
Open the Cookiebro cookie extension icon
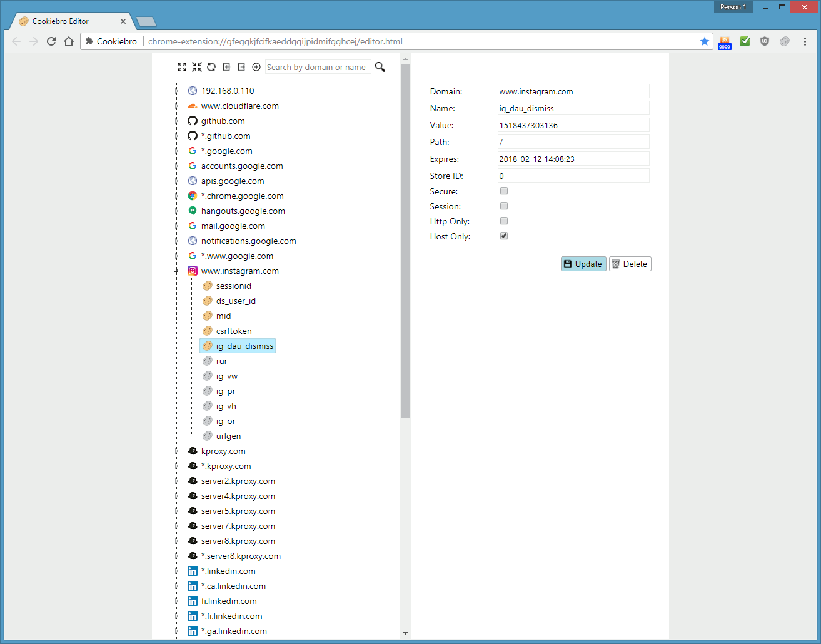pyautogui.click(x=785, y=41)
